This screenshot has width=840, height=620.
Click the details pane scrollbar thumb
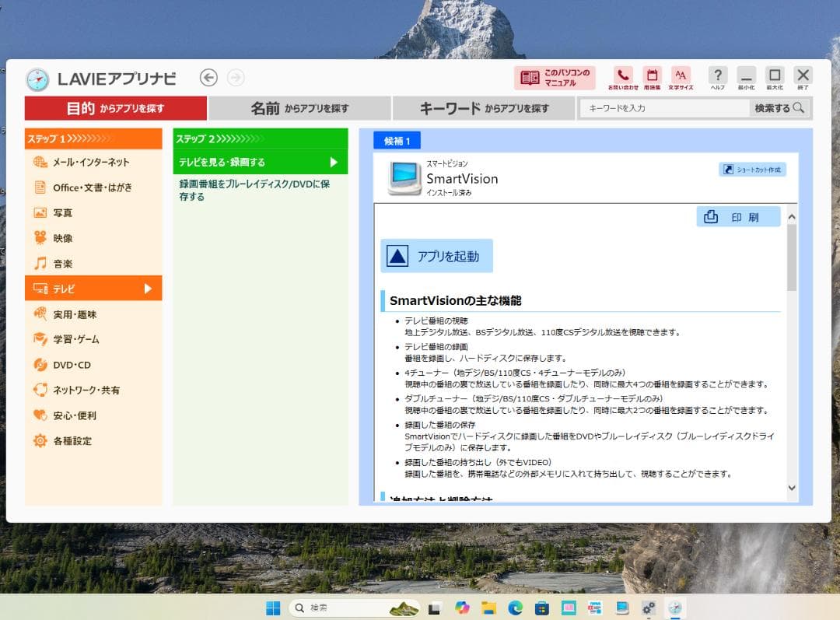(792, 257)
